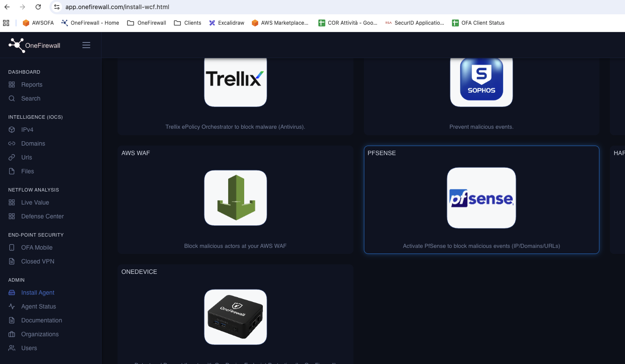Image resolution: width=625 pixels, height=364 pixels.
Task: Click the Domains link icon
Action: (x=12, y=143)
